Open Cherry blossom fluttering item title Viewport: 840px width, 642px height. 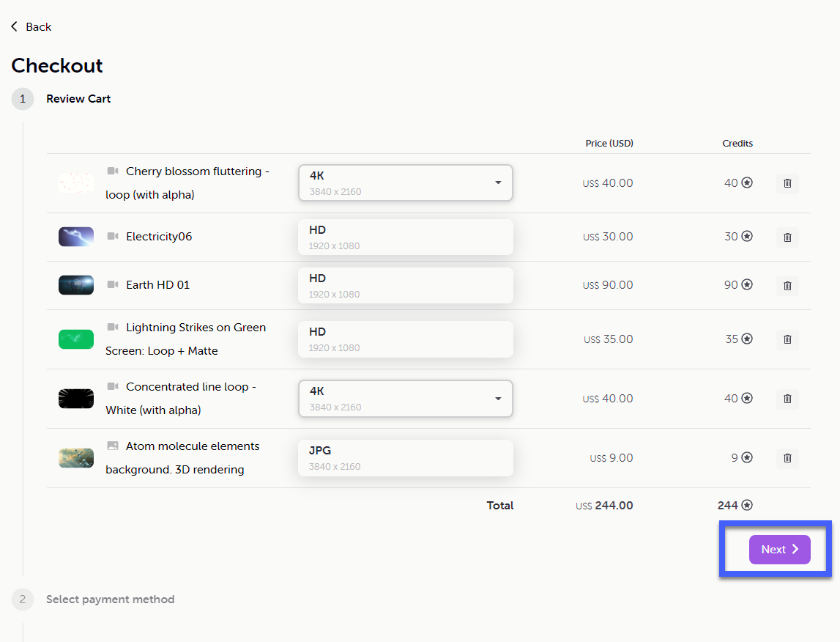tap(187, 182)
